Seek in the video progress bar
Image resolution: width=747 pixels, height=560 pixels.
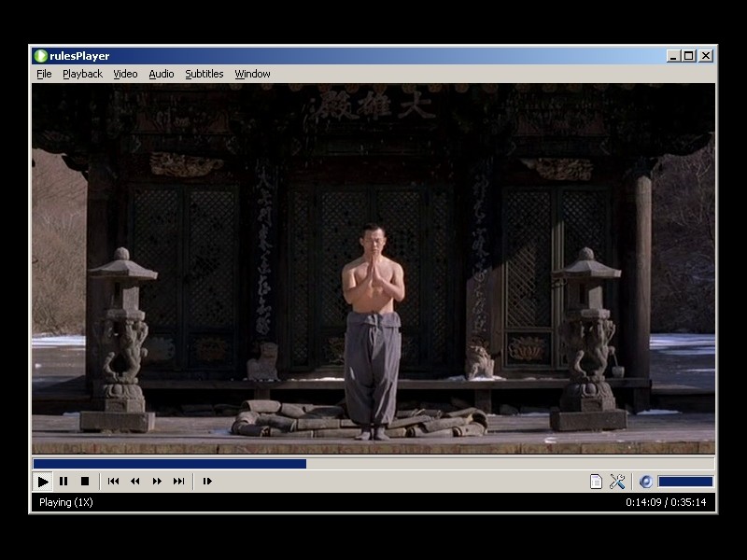click(x=373, y=463)
